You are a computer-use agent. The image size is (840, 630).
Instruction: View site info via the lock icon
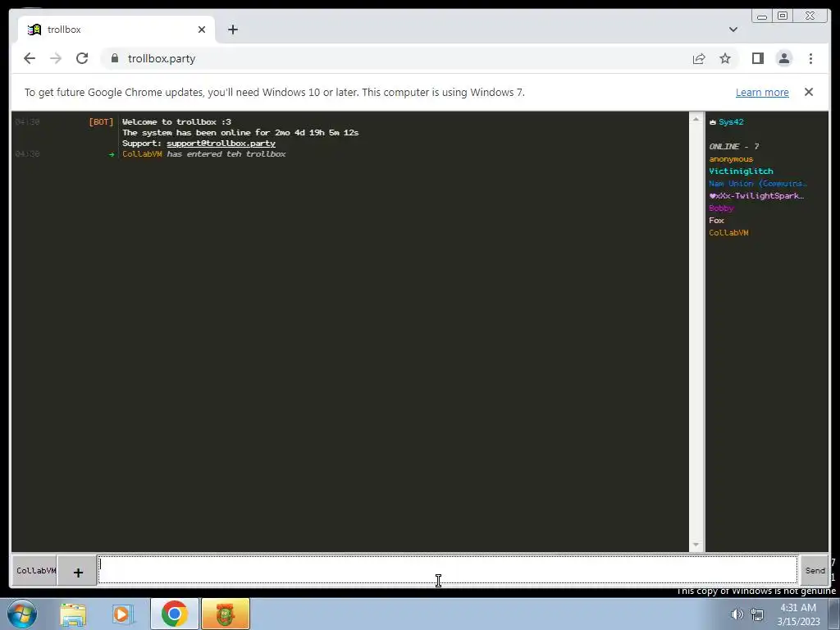114,58
